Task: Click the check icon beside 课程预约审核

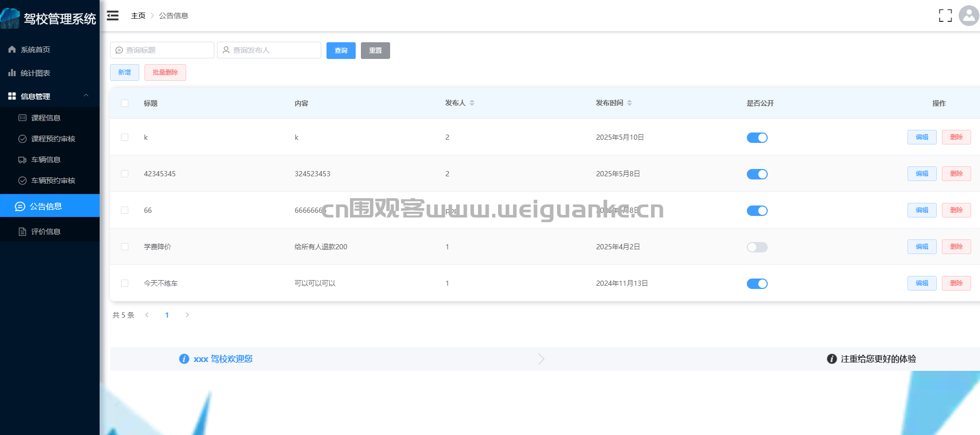Action: 22,139
